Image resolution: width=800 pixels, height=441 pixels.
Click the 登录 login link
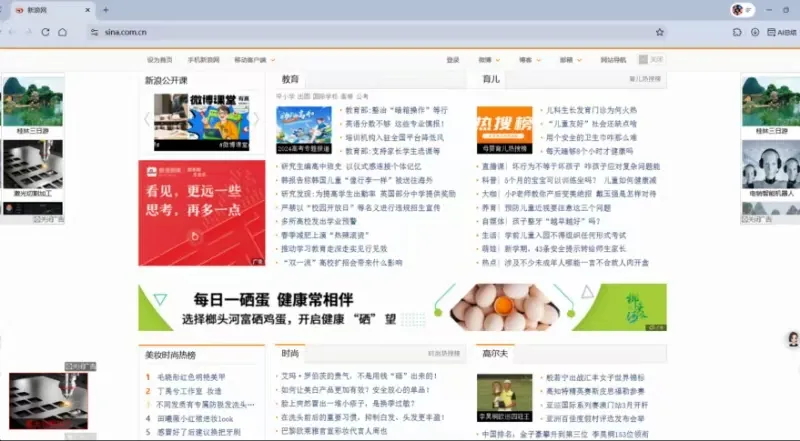453,60
